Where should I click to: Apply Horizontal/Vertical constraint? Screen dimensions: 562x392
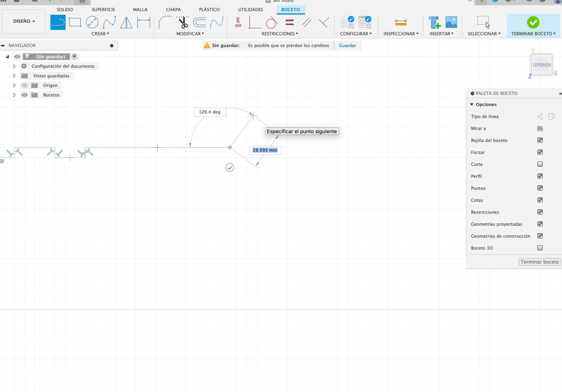point(238,22)
